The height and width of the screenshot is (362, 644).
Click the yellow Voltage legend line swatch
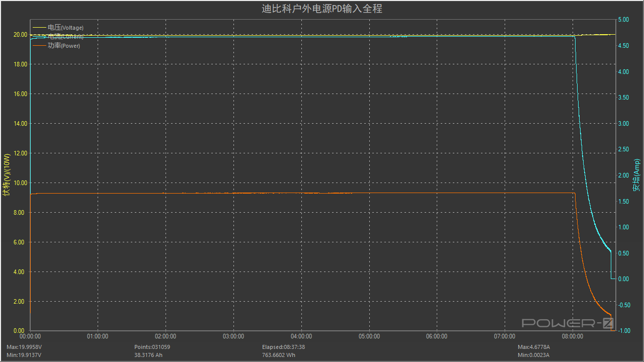(x=39, y=28)
